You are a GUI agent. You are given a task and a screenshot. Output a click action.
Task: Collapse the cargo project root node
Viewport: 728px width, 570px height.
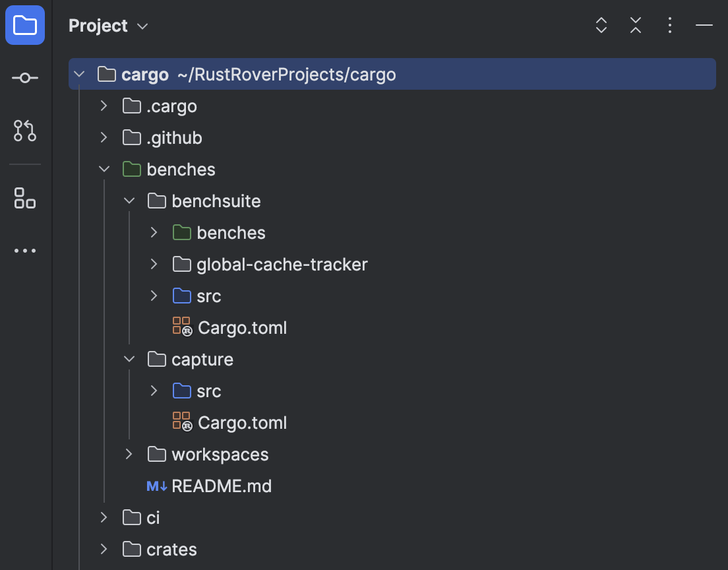[x=79, y=74]
